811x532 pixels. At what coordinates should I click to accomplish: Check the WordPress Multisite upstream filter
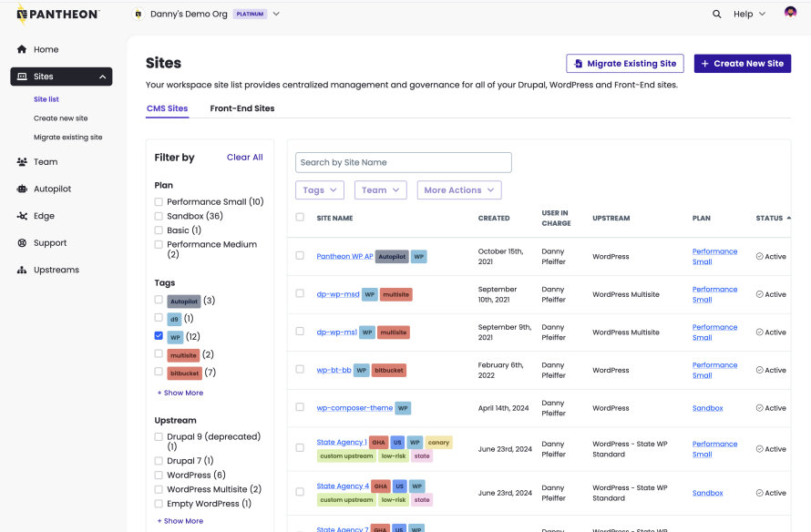pyautogui.click(x=159, y=489)
